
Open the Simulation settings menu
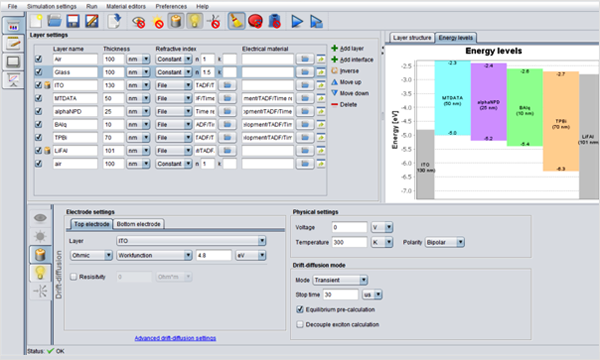click(52, 7)
